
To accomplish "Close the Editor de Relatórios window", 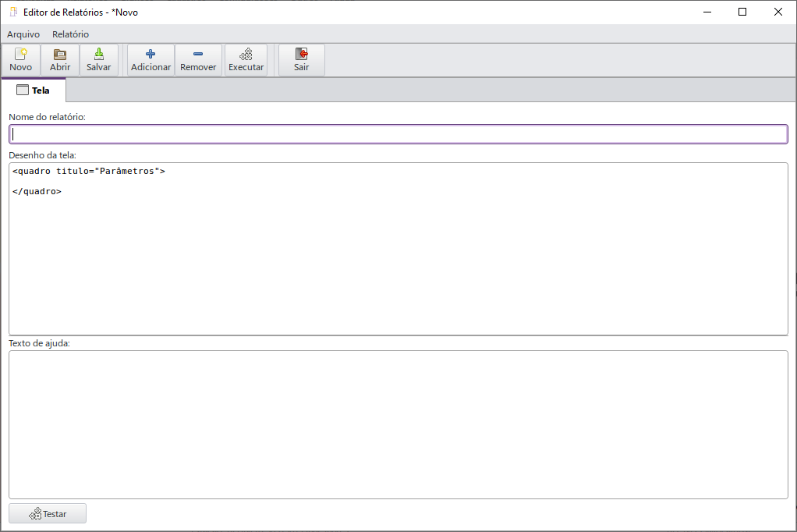I will point(778,12).
